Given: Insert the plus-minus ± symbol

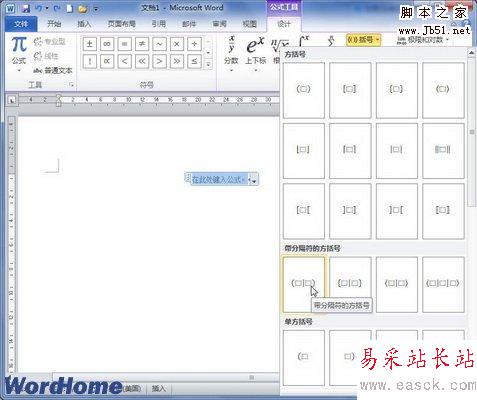Looking at the screenshot, I should pos(89,44).
